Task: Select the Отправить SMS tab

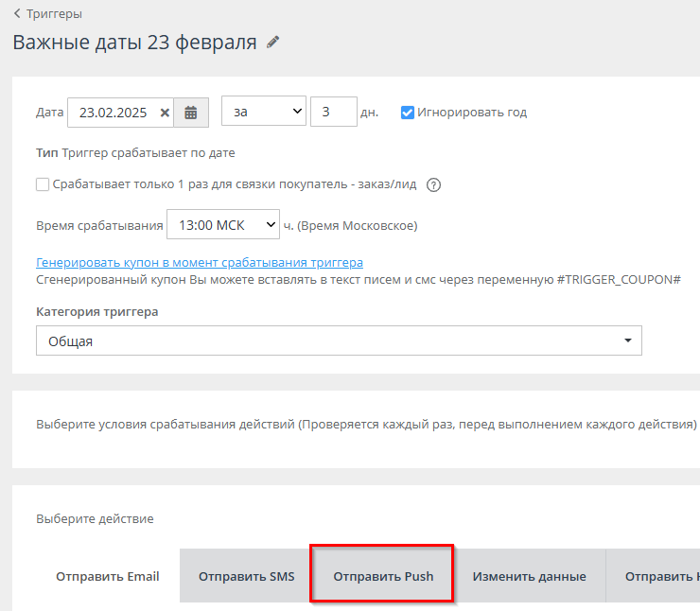Action: click(246, 576)
